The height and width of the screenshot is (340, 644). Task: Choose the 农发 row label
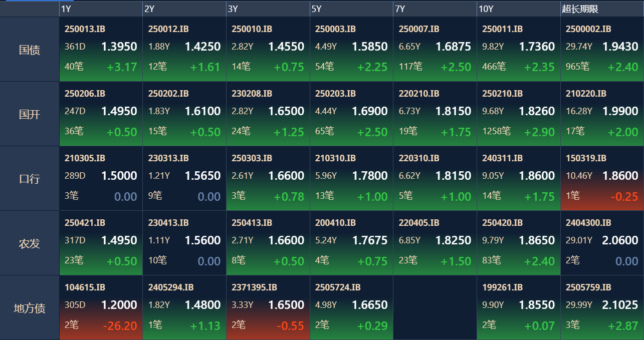coord(30,243)
